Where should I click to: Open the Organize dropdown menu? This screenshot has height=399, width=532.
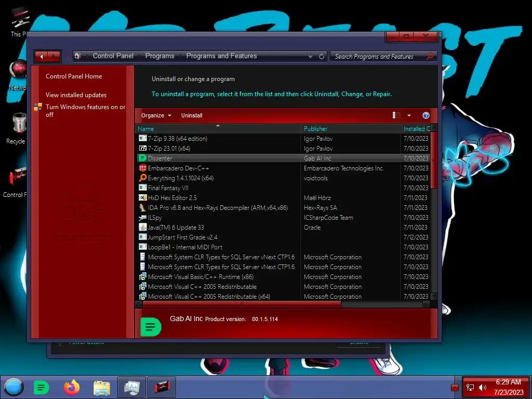tap(156, 115)
